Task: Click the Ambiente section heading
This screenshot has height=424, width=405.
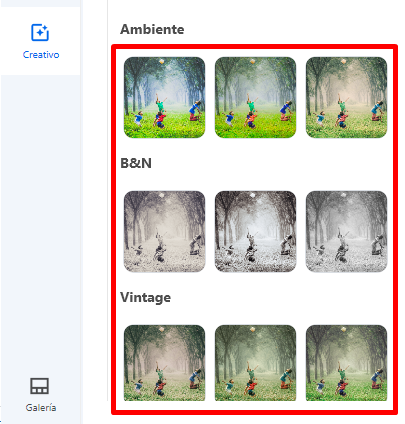Action: tap(152, 29)
